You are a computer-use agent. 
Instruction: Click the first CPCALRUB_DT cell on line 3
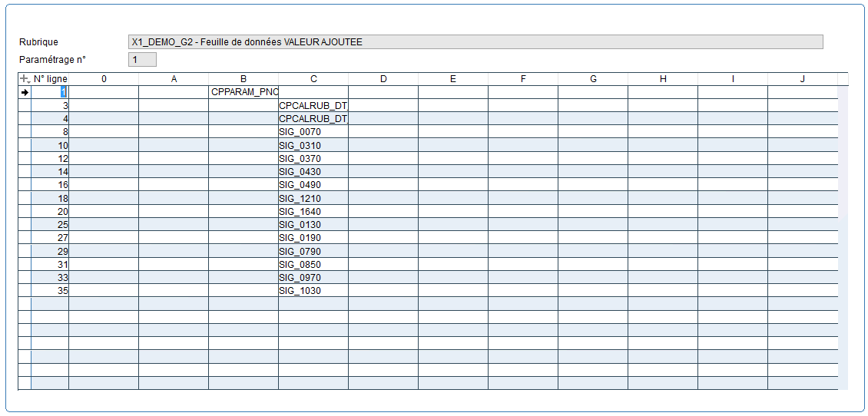tap(313, 105)
